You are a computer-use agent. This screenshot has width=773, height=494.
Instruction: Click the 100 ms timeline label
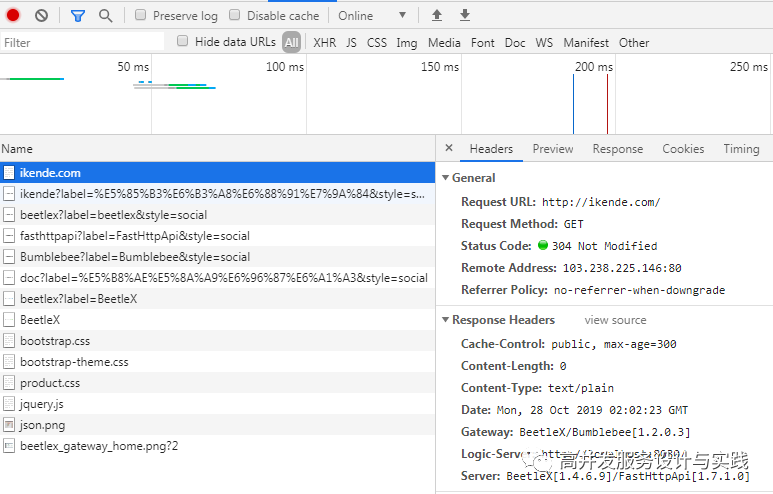coord(285,67)
